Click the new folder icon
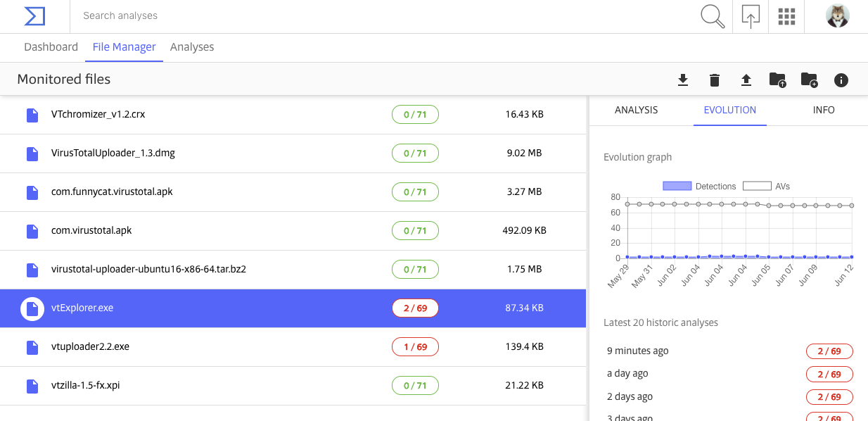The height and width of the screenshot is (421, 868). (809, 80)
